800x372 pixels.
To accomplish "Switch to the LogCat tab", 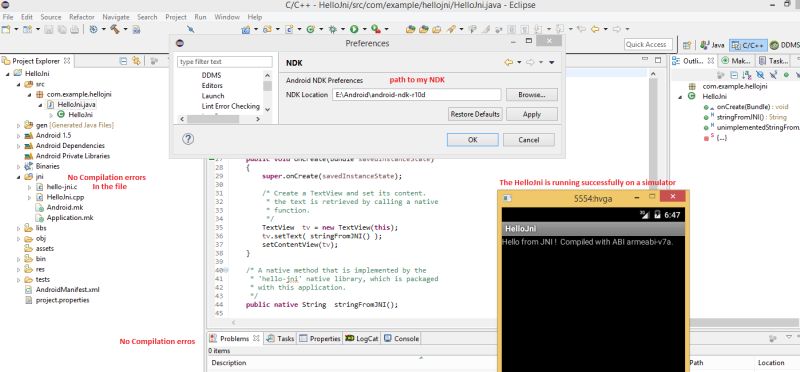I will point(362,338).
